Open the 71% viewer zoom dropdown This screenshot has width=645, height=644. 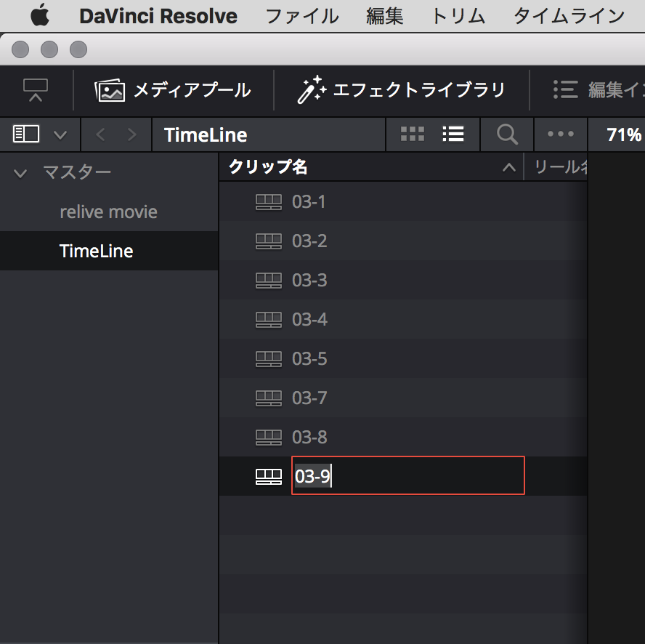pyautogui.click(x=624, y=134)
